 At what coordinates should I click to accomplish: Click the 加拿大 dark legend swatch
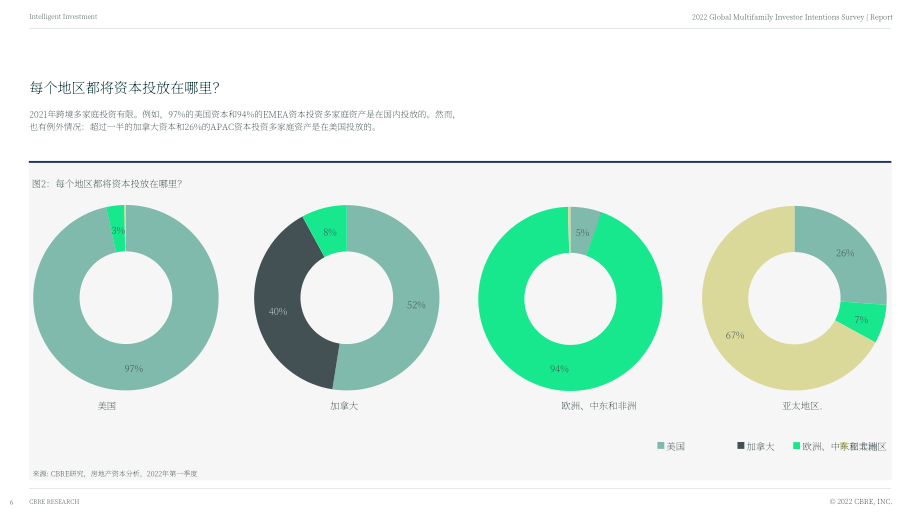(x=740, y=446)
